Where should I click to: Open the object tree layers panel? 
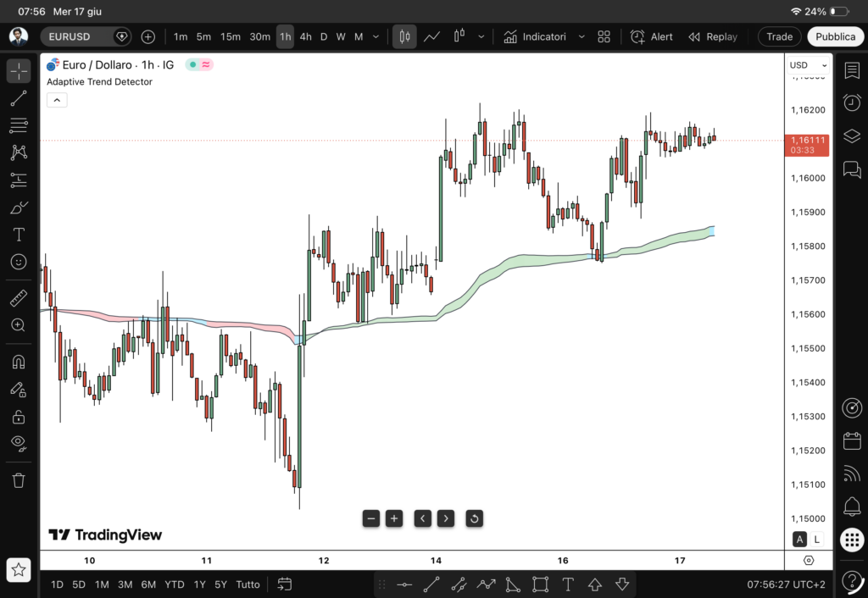[852, 136]
